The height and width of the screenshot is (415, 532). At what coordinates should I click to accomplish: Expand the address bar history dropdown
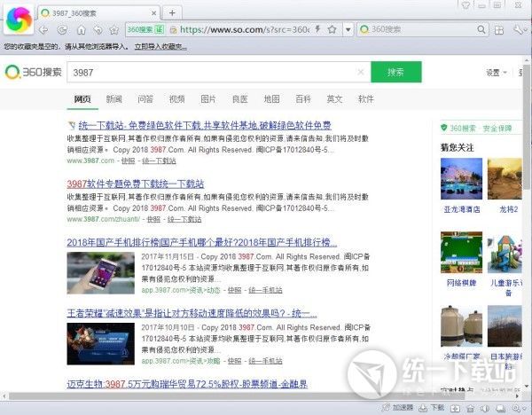coord(348,29)
